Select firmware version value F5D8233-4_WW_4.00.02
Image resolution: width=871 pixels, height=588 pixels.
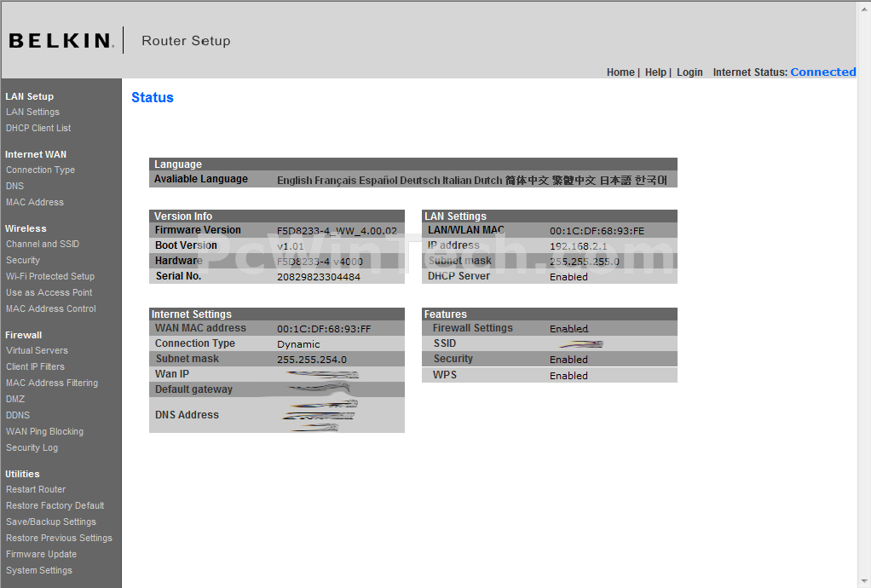tap(337, 231)
